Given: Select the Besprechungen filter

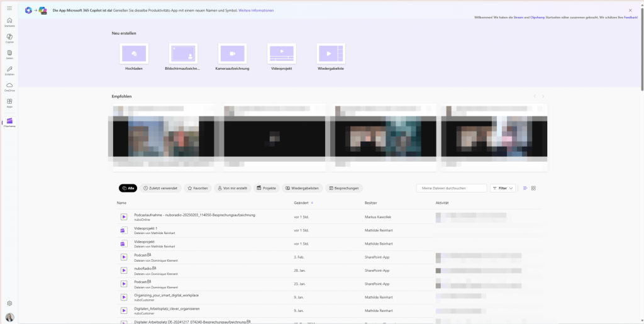Looking at the screenshot, I should pos(344,188).
